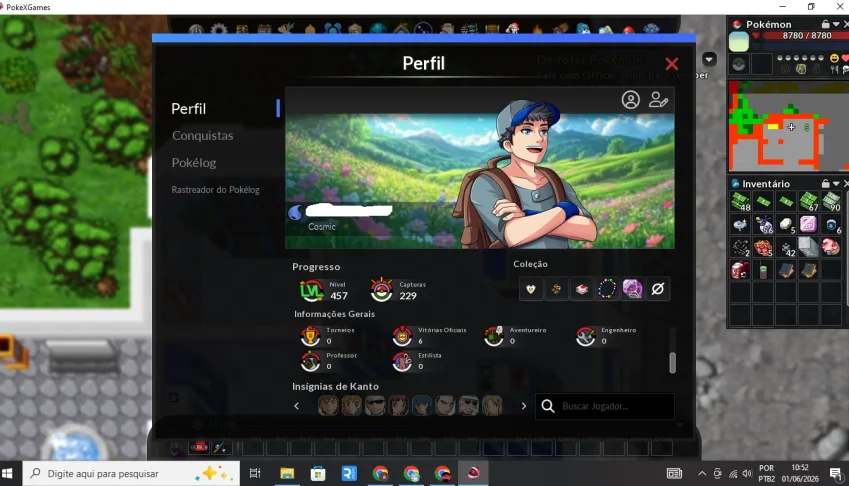
Task: Click the Torneios trophy icon
Action: pos(310,336)
